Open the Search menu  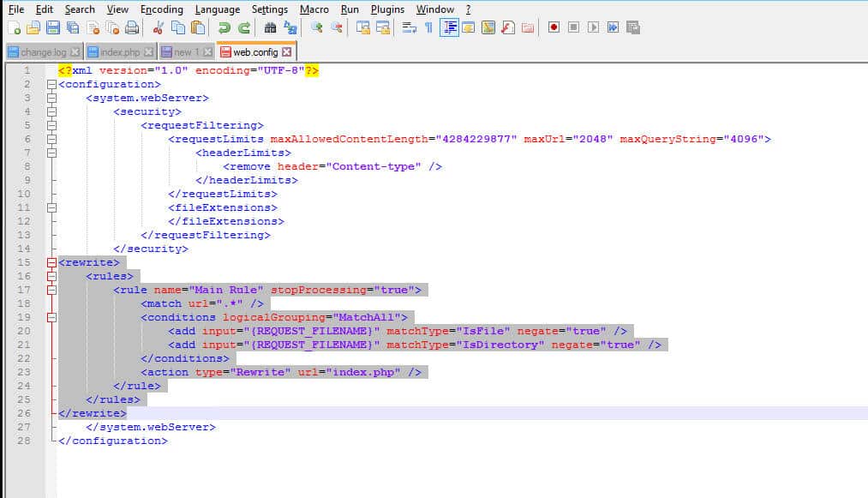coord(80,9)
